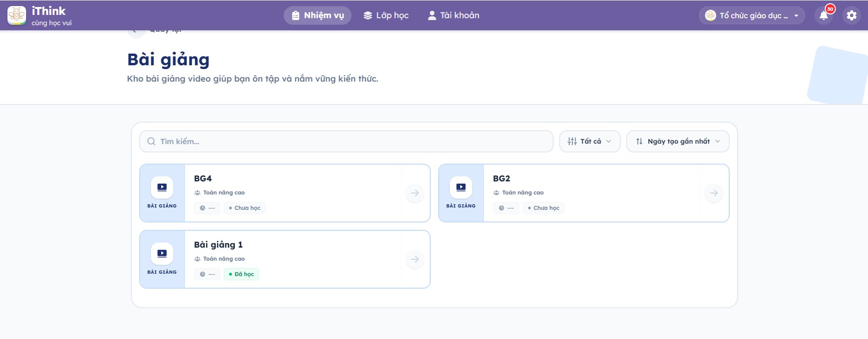The height and width of the screenshot is (339, 868).
Task: Click the iThink bee logo
Action: [17, 15]
